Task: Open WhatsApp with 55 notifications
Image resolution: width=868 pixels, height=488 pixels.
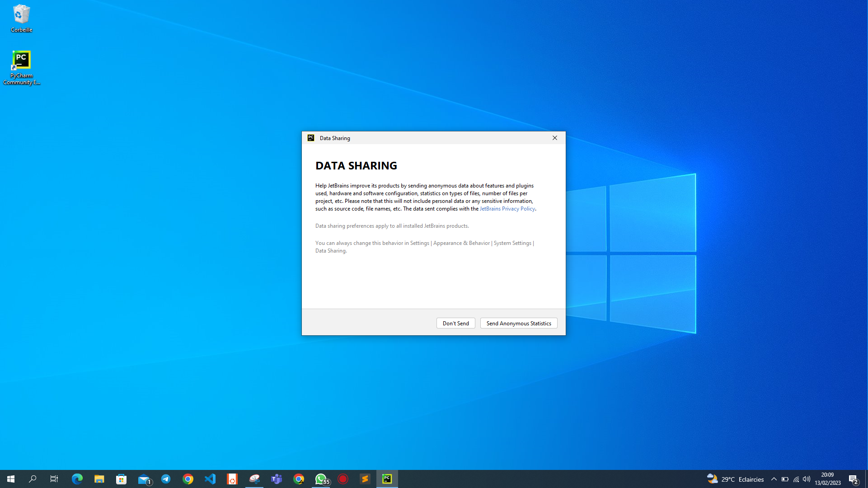Action: [321, 479]
